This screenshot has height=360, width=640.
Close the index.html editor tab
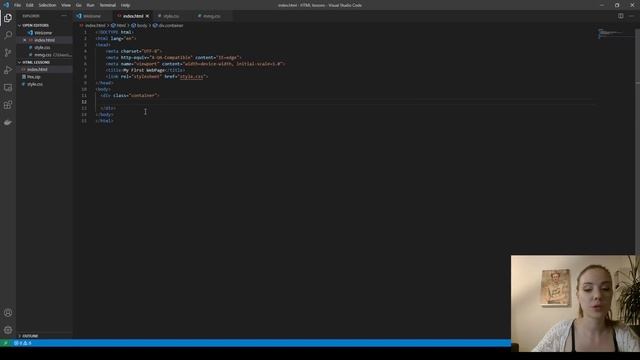click(x=147, y=16)
